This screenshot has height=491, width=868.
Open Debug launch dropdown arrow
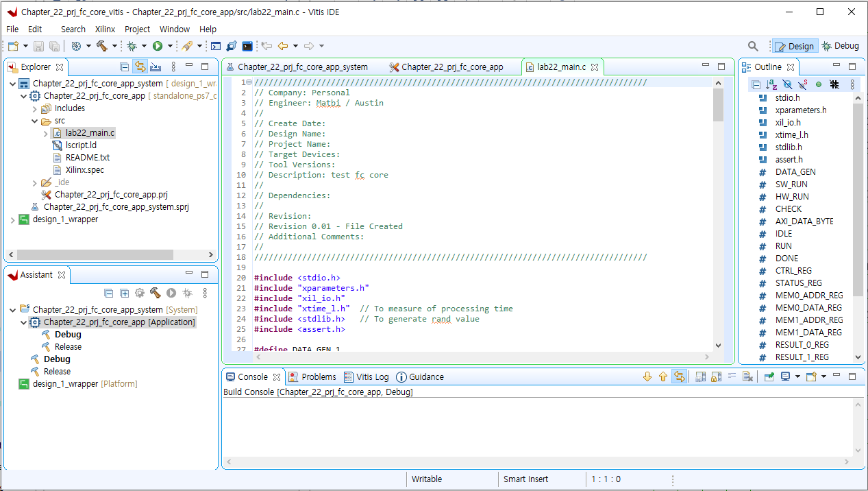144,46
